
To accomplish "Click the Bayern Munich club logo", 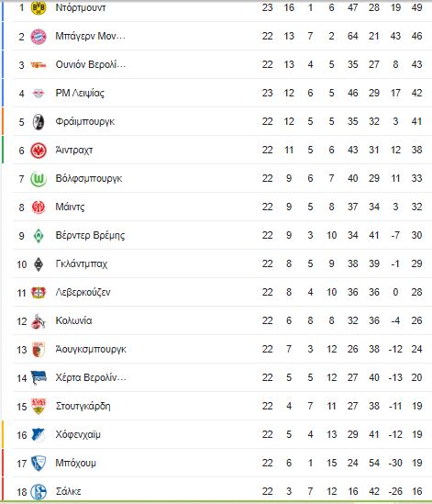I will click(x=39, y=37).
